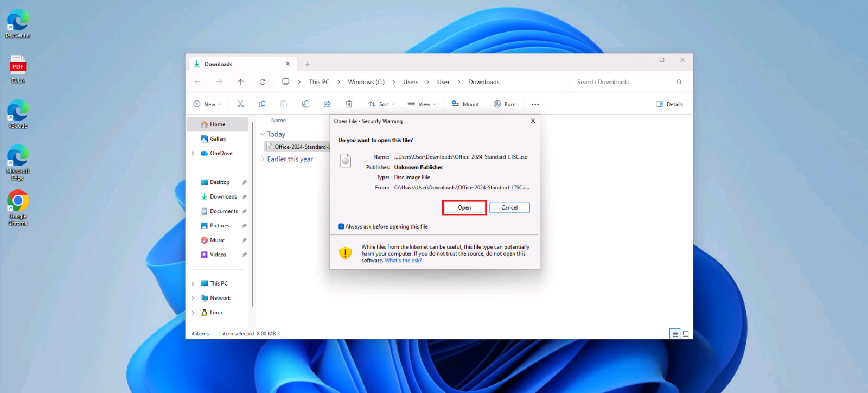
Task: Go up one folder level
Action: [241, 82]
